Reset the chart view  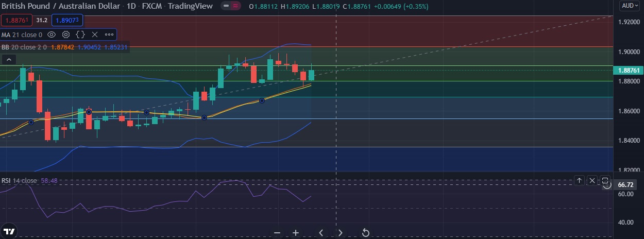pos(365,233)
